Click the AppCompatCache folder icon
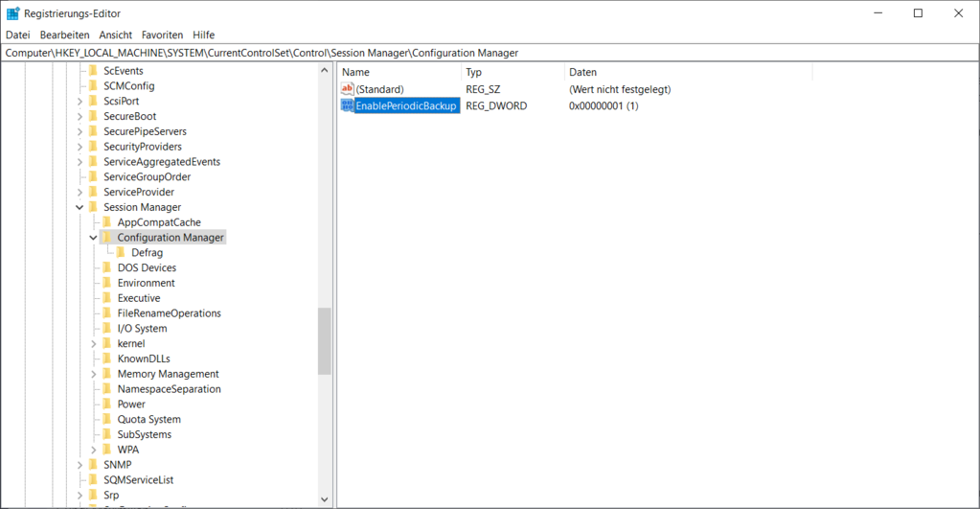The width and height of the screenshot is (980, 509). [107, 222]
